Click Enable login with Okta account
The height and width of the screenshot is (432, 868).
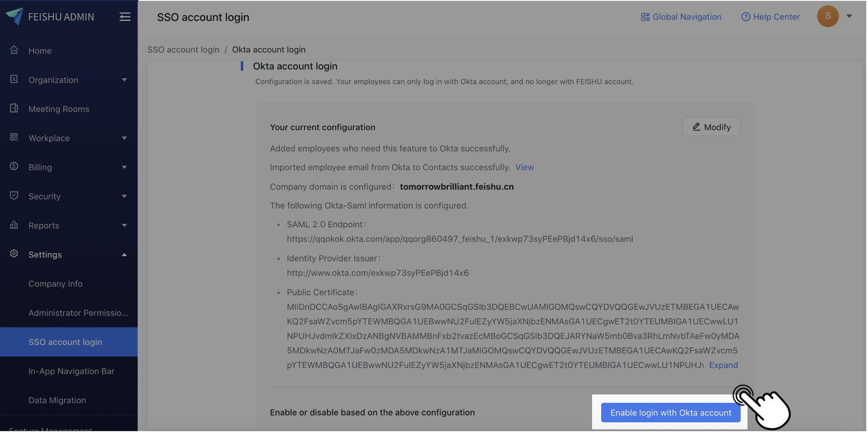671,412
